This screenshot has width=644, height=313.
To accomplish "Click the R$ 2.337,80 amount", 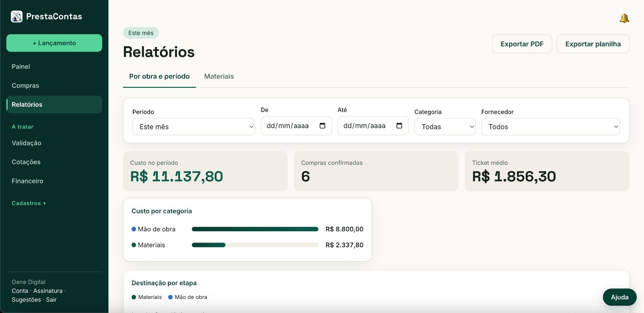I will pos(345,245).
